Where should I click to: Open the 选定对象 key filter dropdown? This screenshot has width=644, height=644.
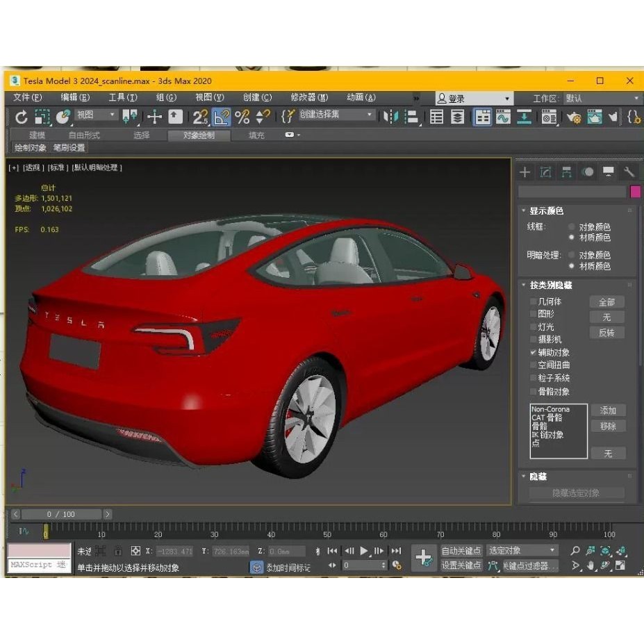(x=522, y=550)
